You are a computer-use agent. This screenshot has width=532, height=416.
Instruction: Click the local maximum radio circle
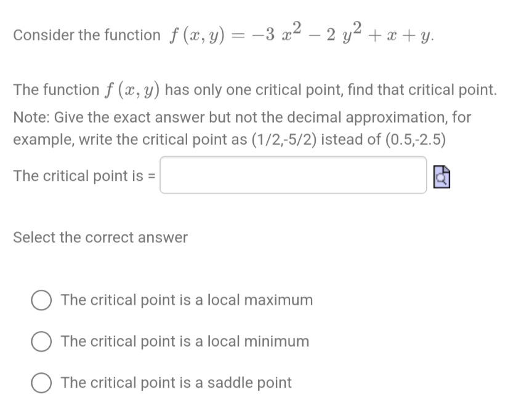[41, 300]
